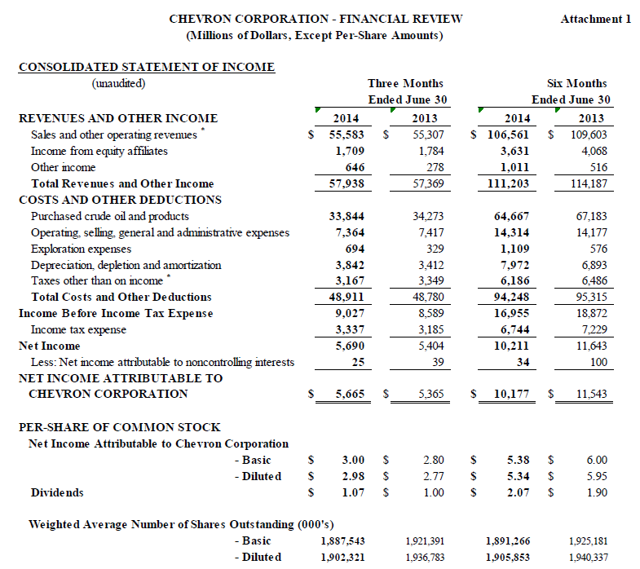This screenshot has width=640, height=569.
Task: Select 'Three Months' column group header
Action: coord(405,83)
